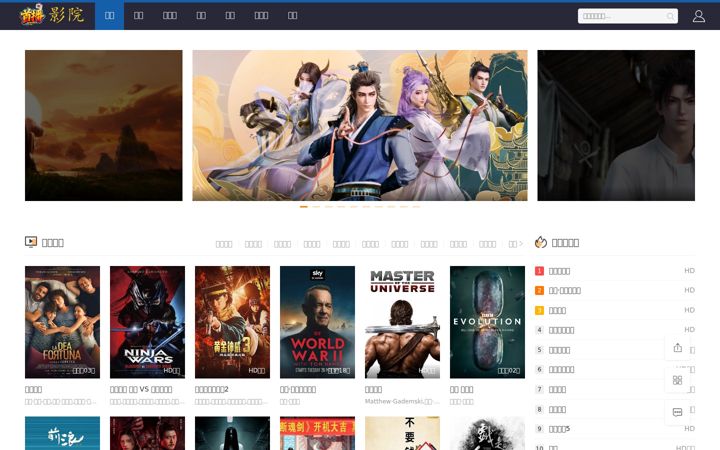
Task: Click the magnifier search icon
Action: (x=670, y=17)
